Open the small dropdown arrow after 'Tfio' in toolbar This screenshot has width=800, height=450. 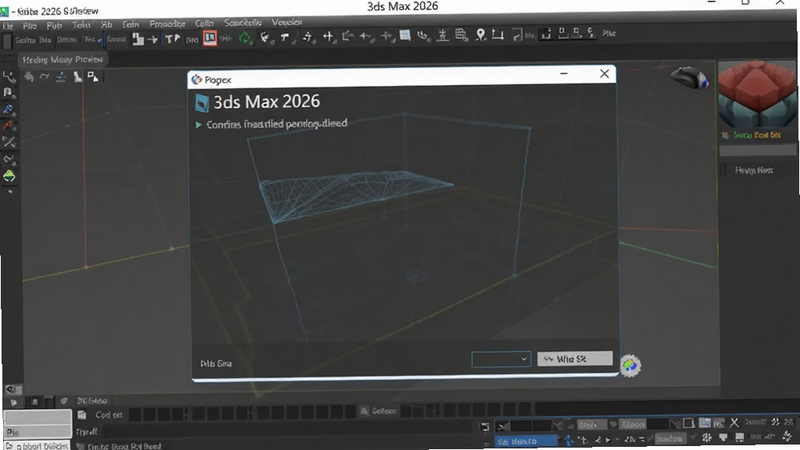coord(100,41)
